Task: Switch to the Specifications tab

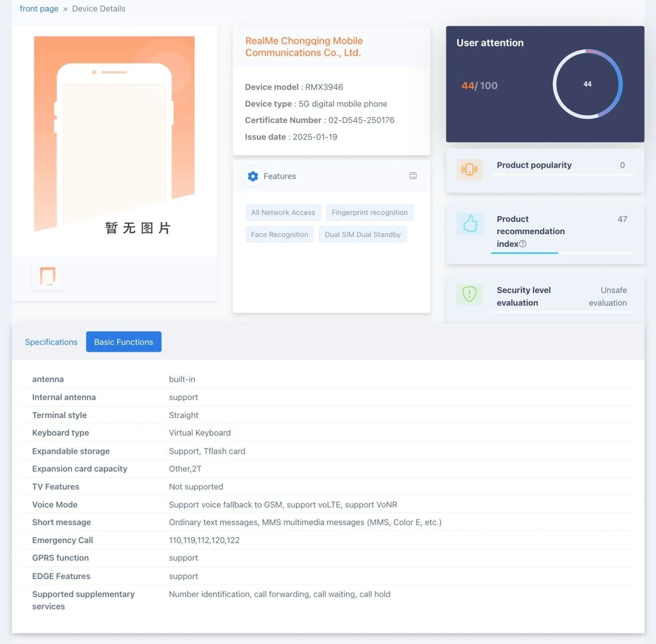Action: [x=51, y=342]
